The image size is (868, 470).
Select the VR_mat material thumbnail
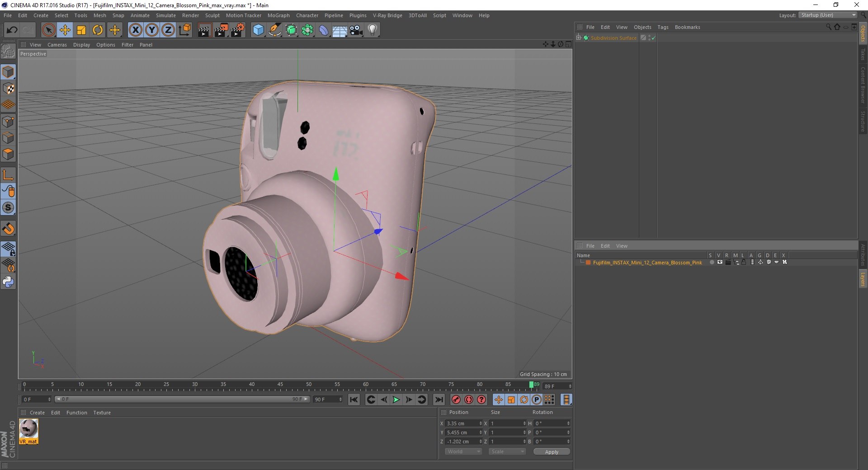[28, 431]
